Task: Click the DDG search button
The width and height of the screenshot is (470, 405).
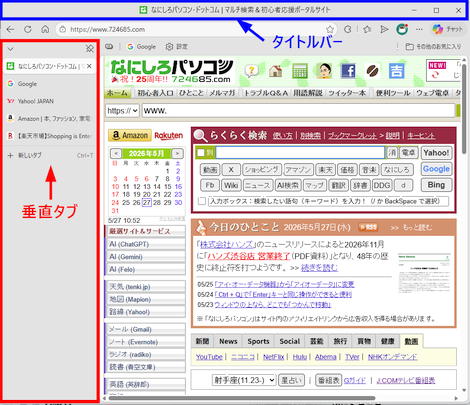Action: coord(382,185)
